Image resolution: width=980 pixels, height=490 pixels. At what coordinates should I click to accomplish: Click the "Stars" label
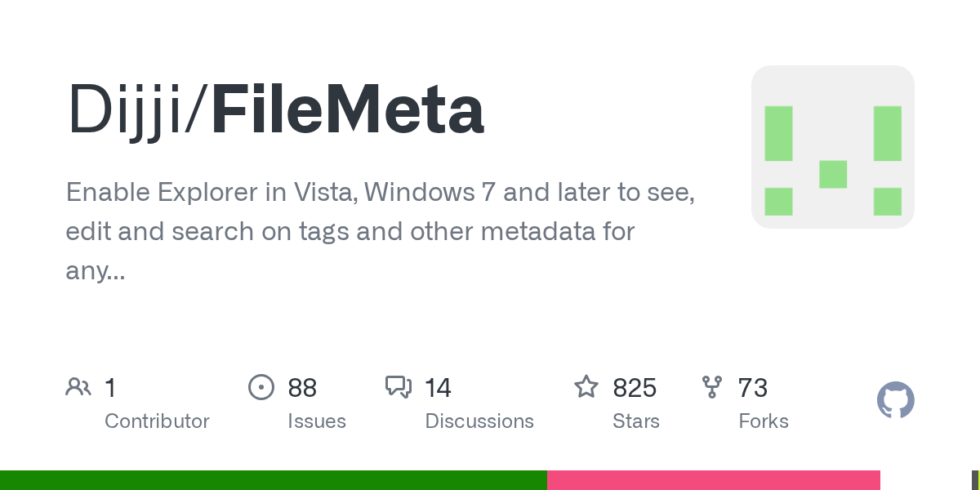pyautogui.click(x=636, y=421)
